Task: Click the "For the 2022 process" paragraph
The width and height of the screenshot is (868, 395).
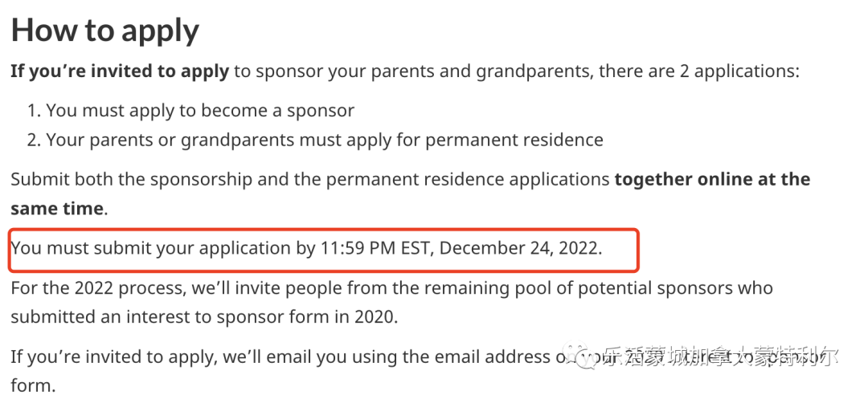Action: (391, 303)
